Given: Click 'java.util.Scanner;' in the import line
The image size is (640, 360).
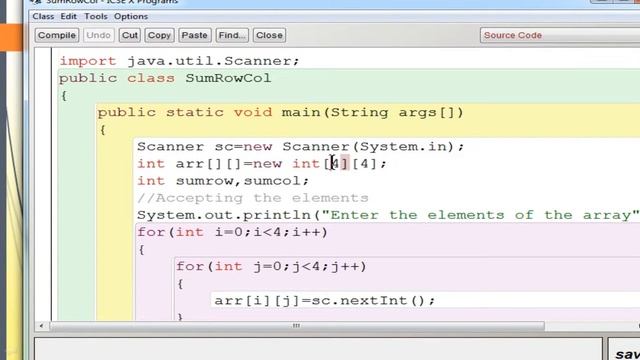Looking at the screenshot, I should point(213,61).
